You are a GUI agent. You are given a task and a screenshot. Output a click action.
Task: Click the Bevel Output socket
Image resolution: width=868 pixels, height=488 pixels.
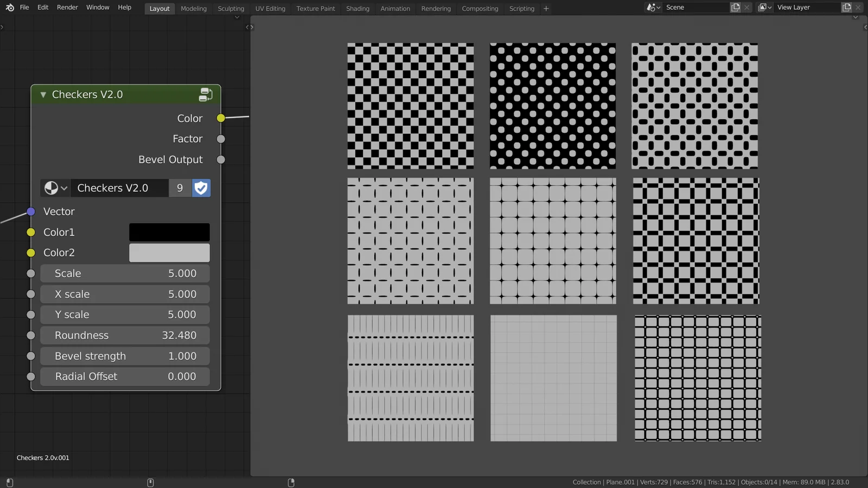pyautogui.click(x=221, y=159)
